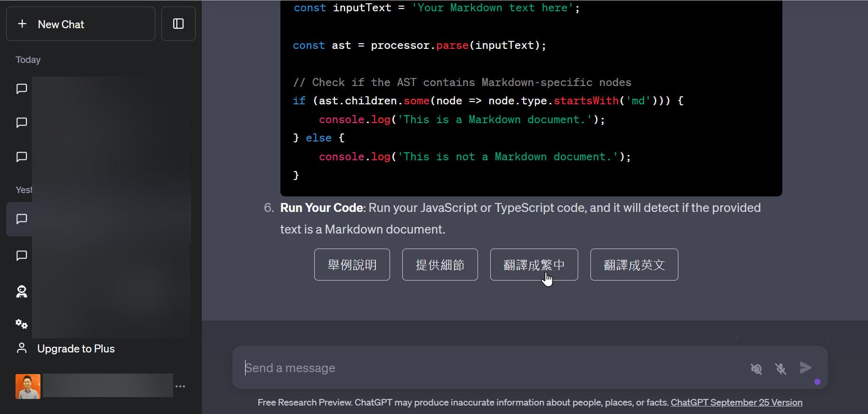Select the highlighted chat icon under Yesterday

[22, 219]
